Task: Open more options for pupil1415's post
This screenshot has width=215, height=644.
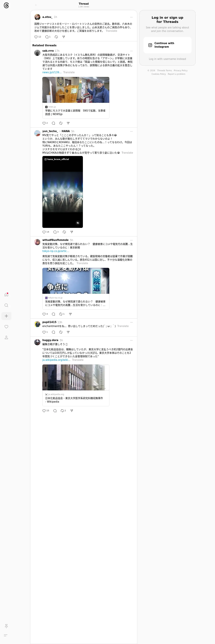Action: (131, 322)
